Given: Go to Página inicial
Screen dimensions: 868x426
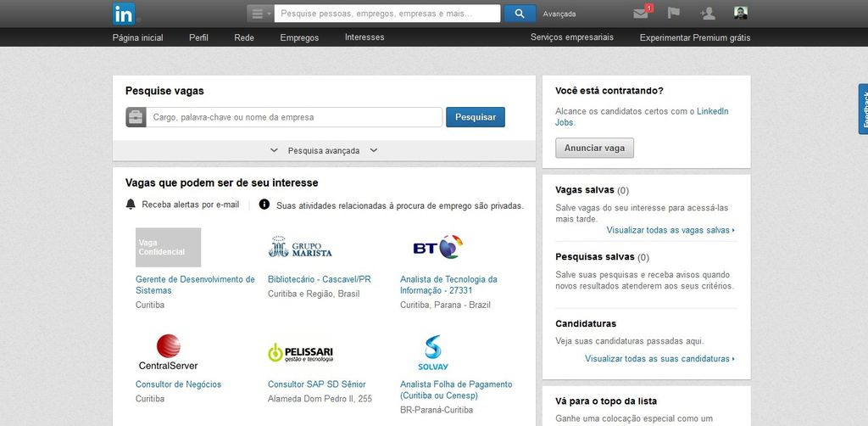Looking at the screenshot, I should click(138, 37).
